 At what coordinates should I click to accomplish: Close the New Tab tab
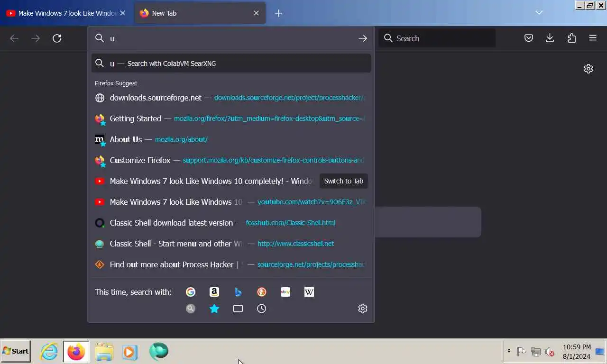[257, 13]
